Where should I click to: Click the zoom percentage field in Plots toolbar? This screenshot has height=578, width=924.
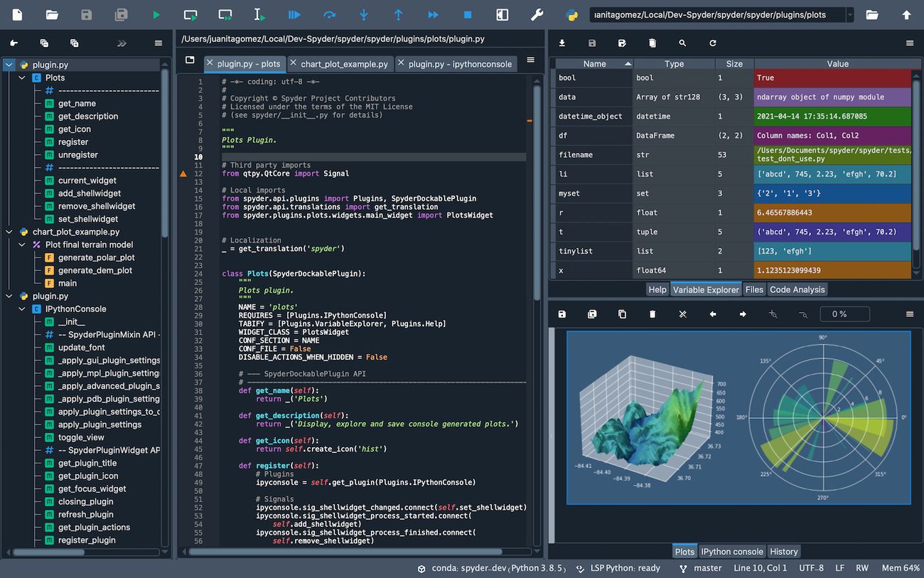pyautogui.click(x=844, y=314)
